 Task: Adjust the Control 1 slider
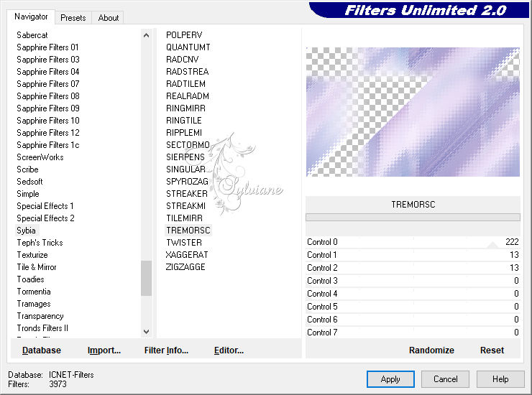point(413,255)
